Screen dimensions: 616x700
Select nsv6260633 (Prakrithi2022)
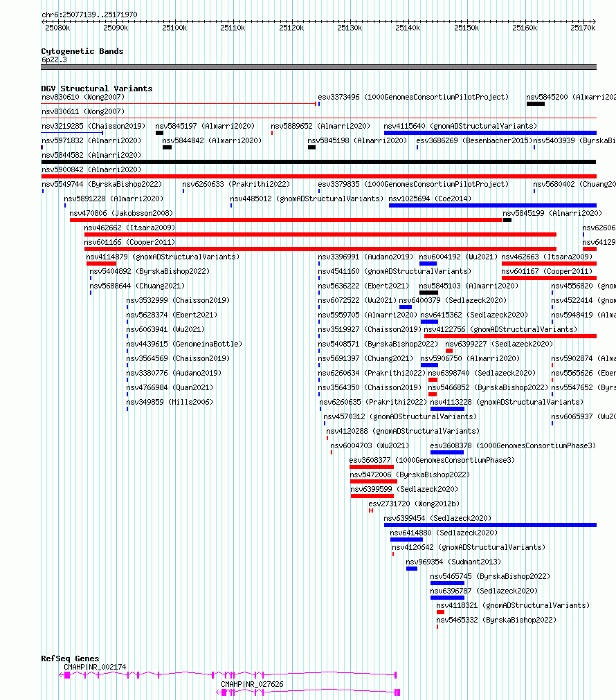[236, 184]
